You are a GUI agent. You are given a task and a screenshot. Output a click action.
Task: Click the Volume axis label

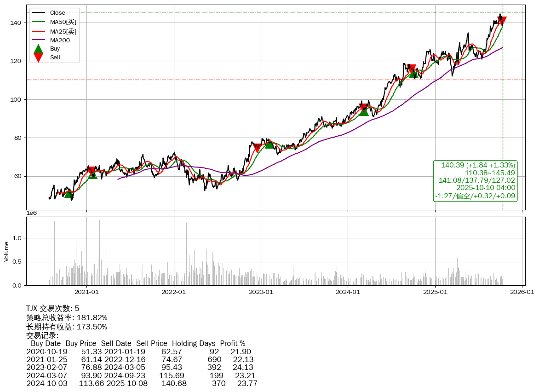(x=6, y=251)
